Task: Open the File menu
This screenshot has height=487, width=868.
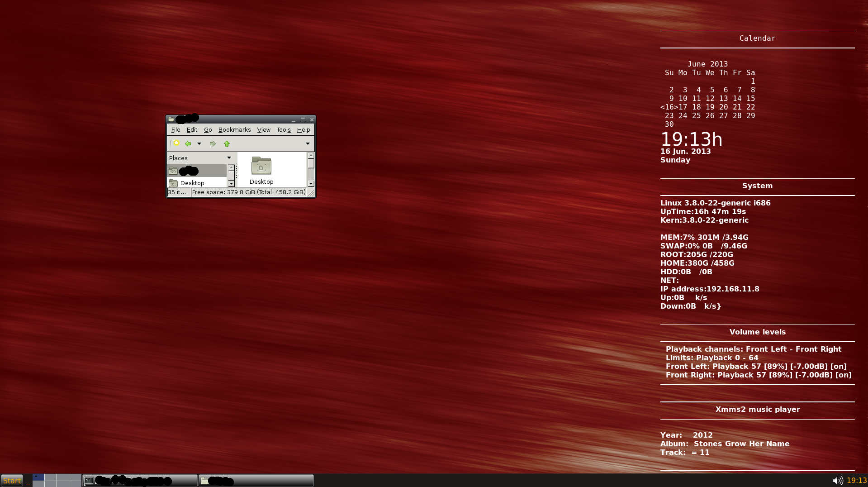Action: pyautogui.click(x=175, y=129)
